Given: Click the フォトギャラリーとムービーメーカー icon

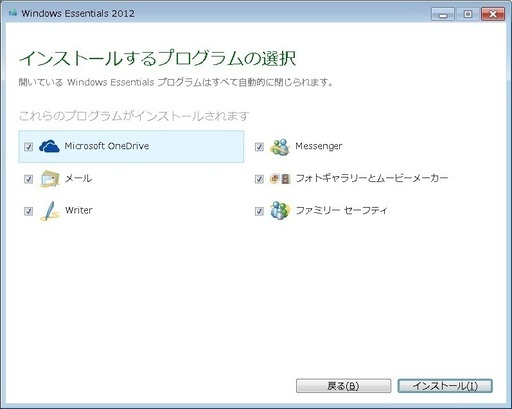Looking at the screenshot, I should 280,179.
